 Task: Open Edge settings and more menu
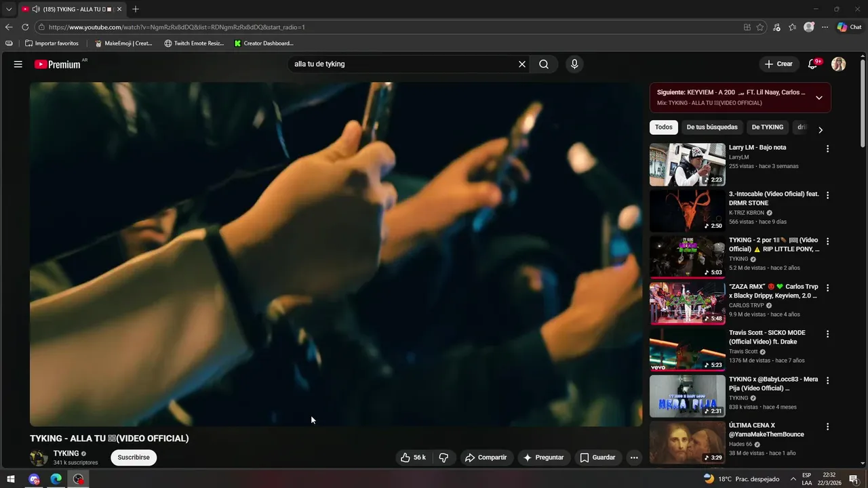825,27
